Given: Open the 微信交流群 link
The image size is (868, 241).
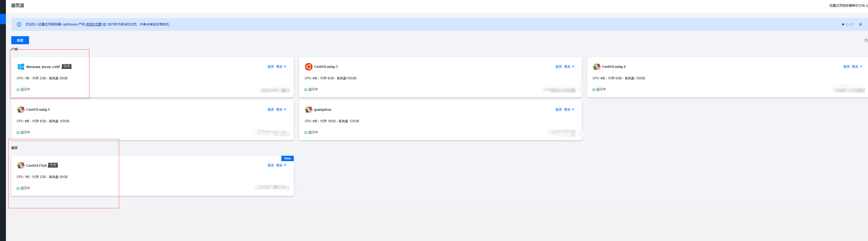Looking at the screenshot, I should [94, 24].
